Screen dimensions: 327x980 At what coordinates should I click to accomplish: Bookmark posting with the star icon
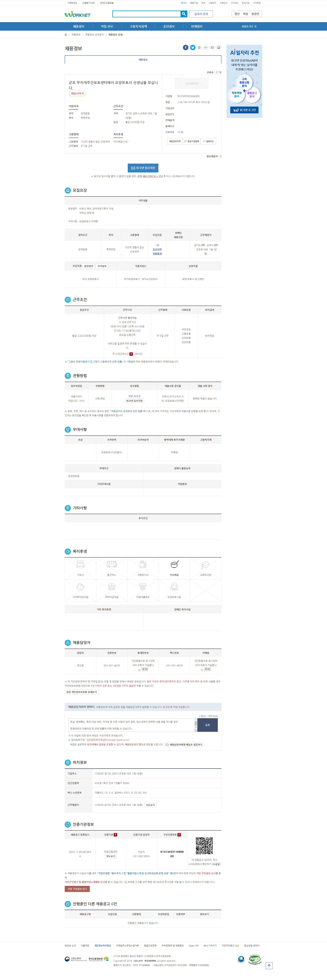click(199, 47)
